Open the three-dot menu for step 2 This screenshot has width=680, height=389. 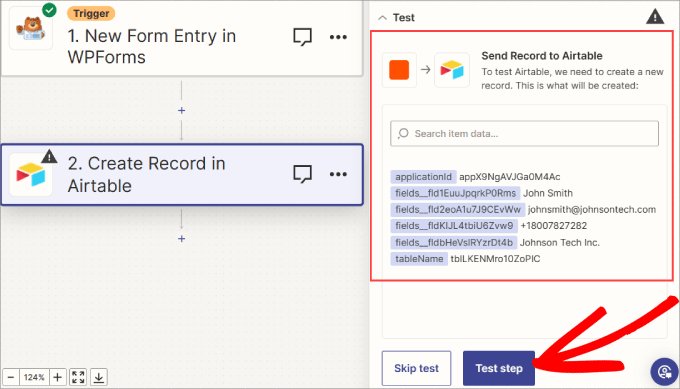[338, 174]
